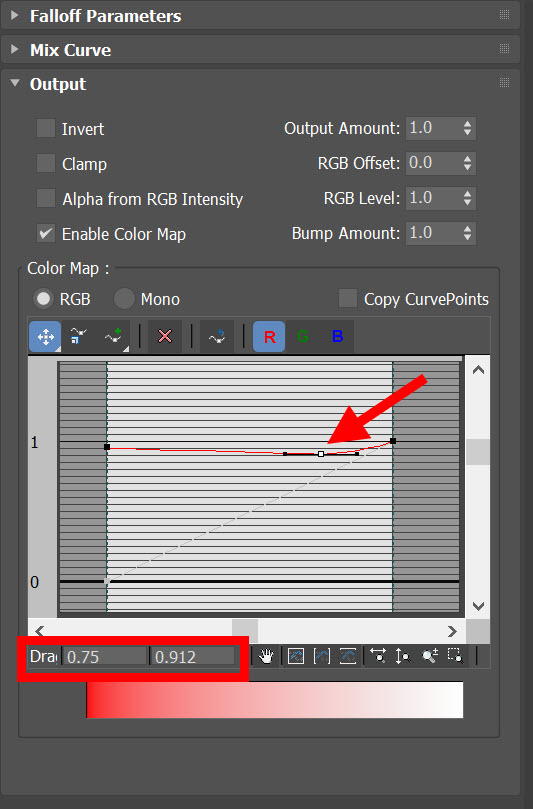Click the RGB Level value field
The image size is (533, 809).
click(433, 198)
